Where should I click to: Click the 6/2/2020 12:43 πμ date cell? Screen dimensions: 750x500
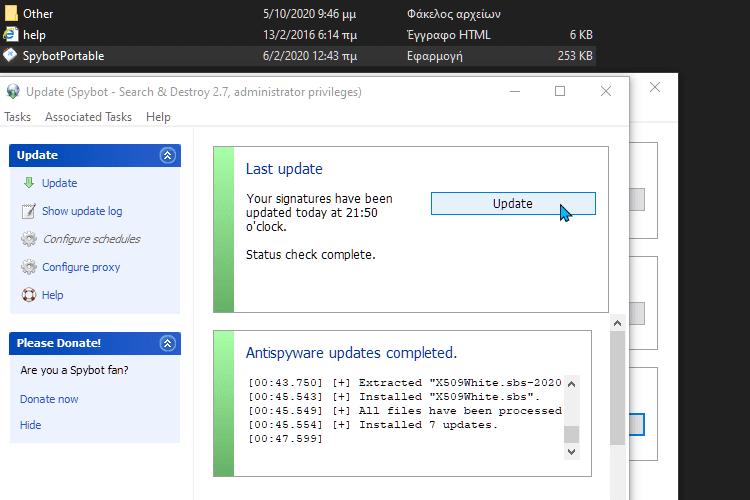coord(310,56)
